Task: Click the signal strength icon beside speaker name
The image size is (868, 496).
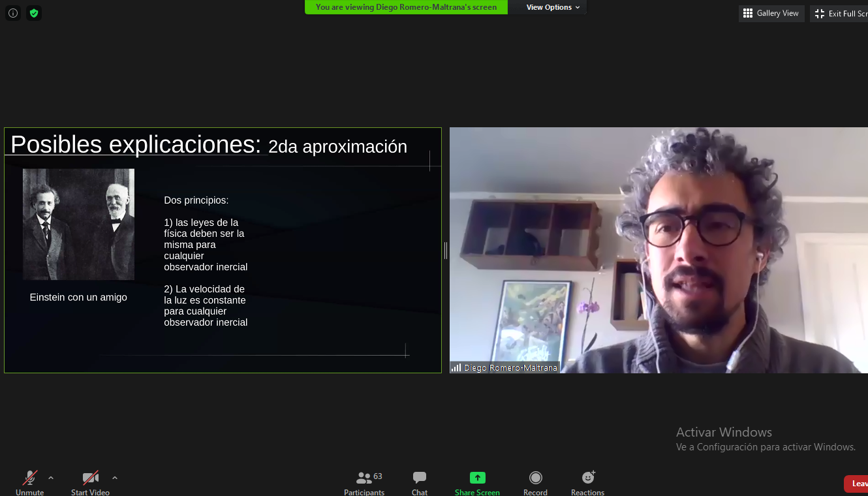Action: (456, 368)
